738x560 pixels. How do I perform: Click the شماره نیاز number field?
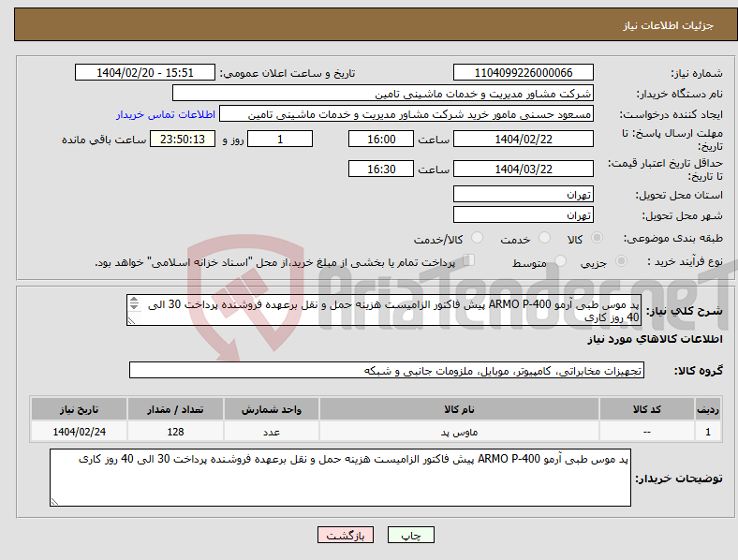click(523, 72)
